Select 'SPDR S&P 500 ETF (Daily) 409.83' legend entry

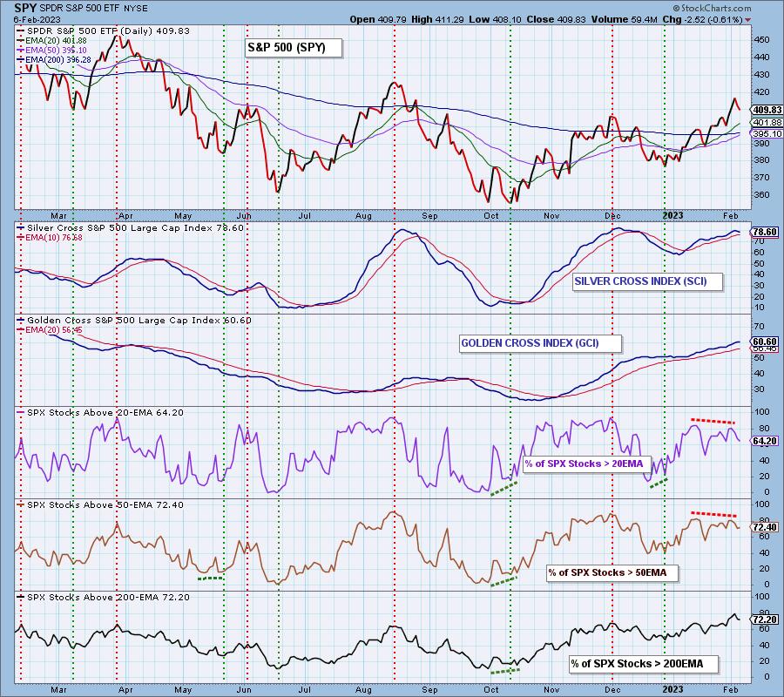[104, 31]
